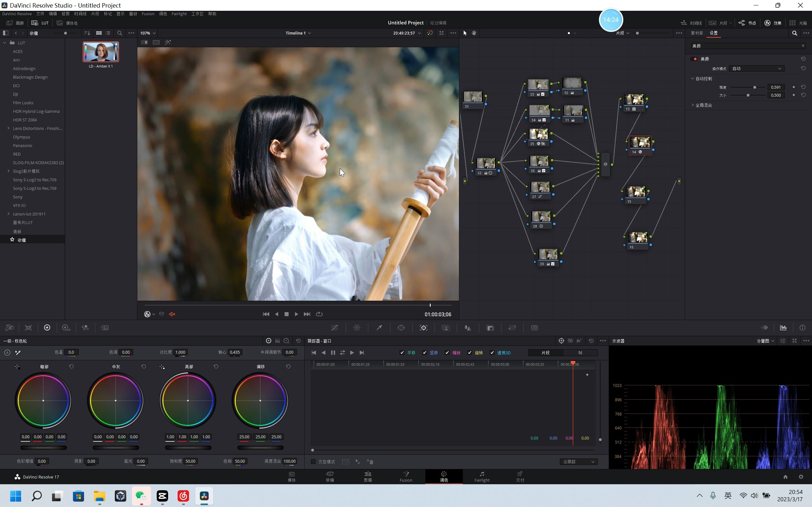Open the Qualifier eyedropper palette
The height and width of the screenshot is (507, 812).
[x=379, y=328]
